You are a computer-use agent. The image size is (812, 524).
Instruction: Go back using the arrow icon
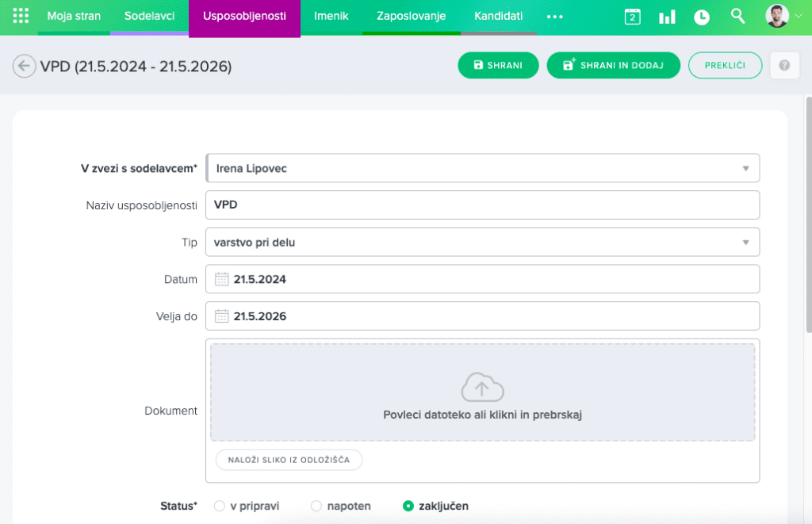point(25,66)
